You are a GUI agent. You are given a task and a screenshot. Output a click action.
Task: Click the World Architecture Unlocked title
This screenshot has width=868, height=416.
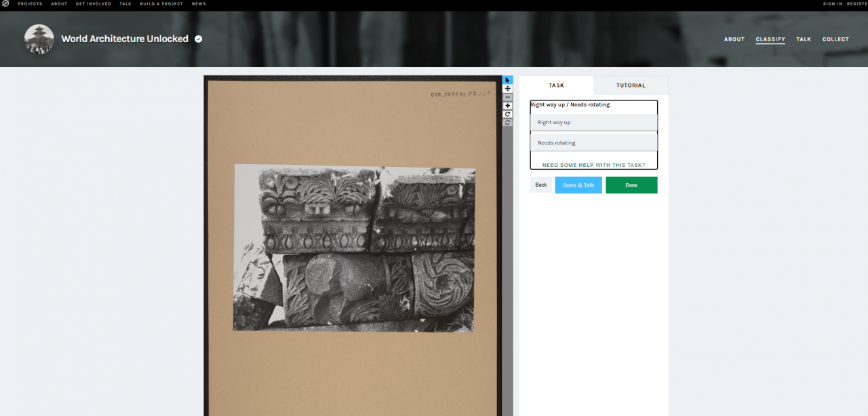[125, 39]
